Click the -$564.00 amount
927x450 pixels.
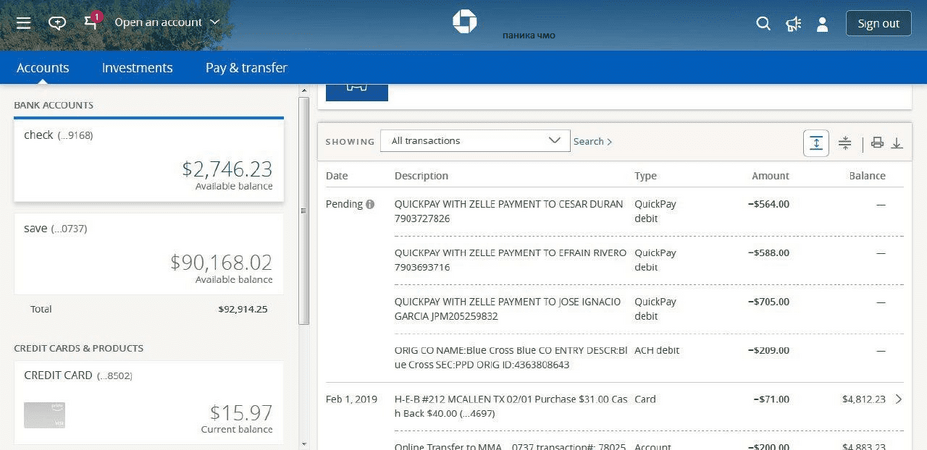coord(768,205)
